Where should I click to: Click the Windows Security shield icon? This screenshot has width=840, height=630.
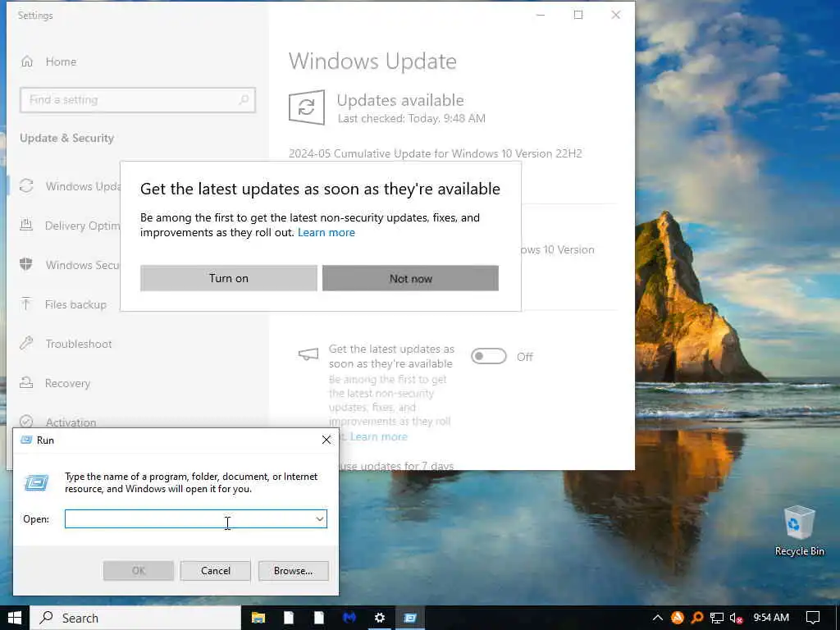(26, 264)
